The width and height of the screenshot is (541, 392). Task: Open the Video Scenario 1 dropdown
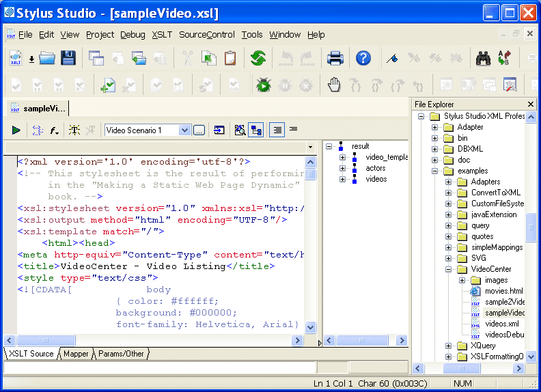184,130
